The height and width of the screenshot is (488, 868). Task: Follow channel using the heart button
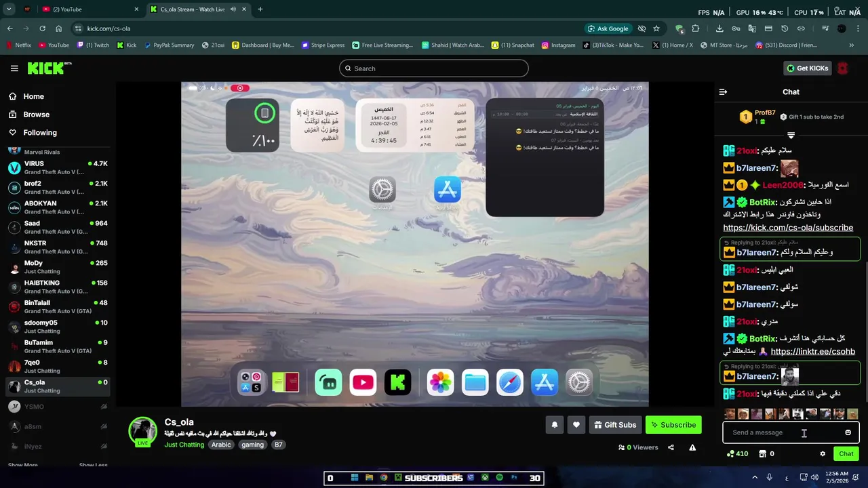576,425
